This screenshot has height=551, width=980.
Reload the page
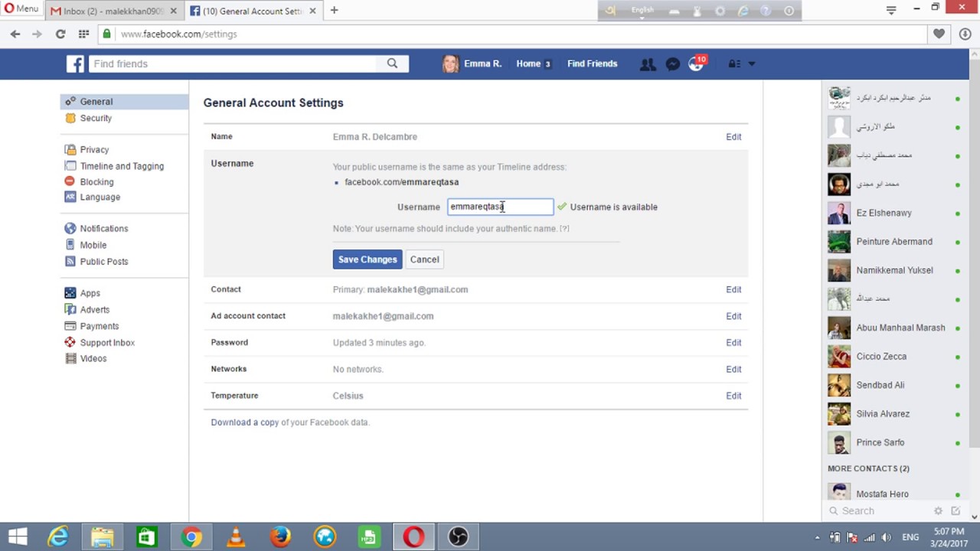[60, 34]
